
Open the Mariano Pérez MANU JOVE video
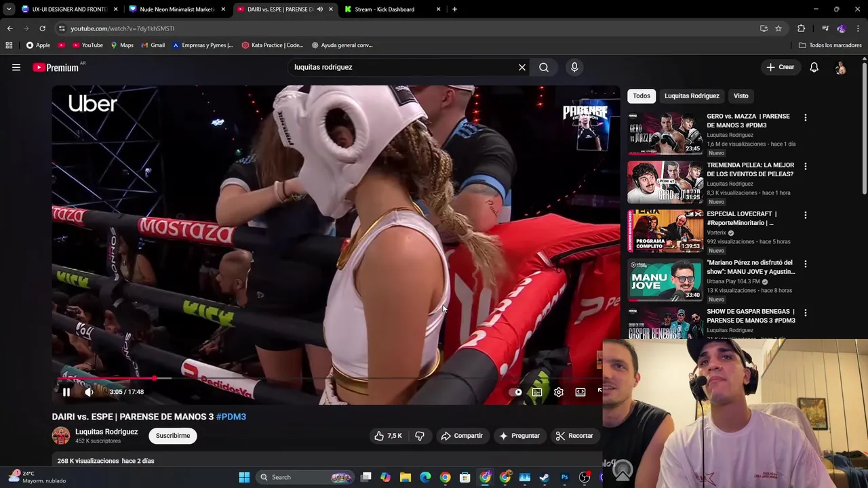665,280
